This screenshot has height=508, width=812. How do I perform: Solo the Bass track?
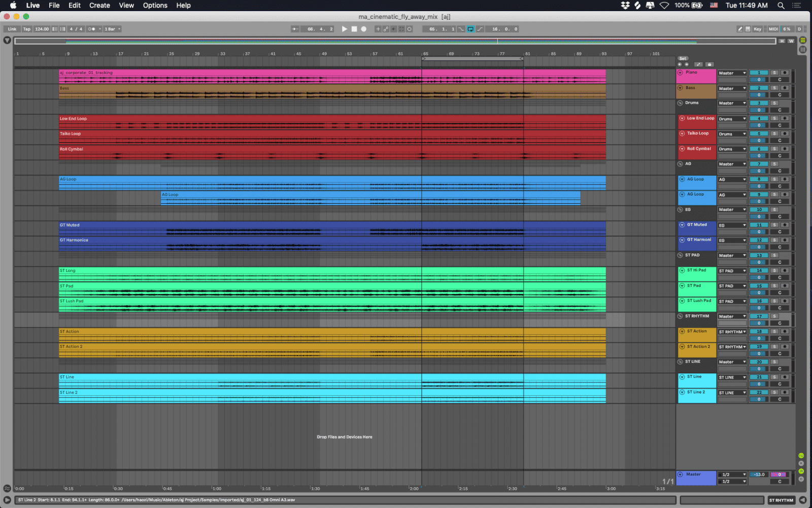[774, 88]
